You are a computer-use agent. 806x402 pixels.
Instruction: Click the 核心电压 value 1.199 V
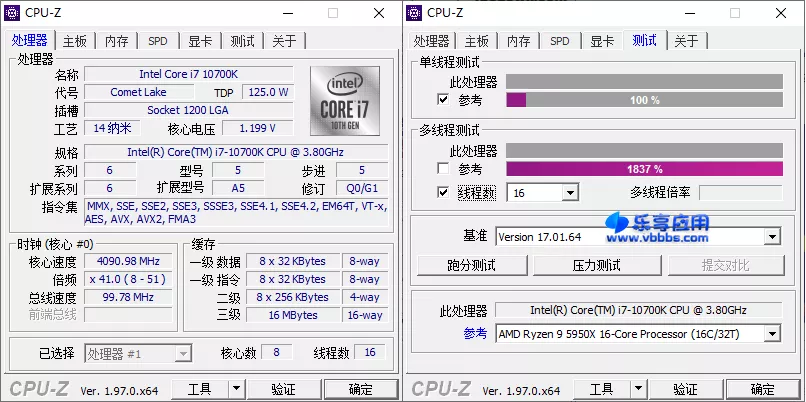click(x=258, y=128)
